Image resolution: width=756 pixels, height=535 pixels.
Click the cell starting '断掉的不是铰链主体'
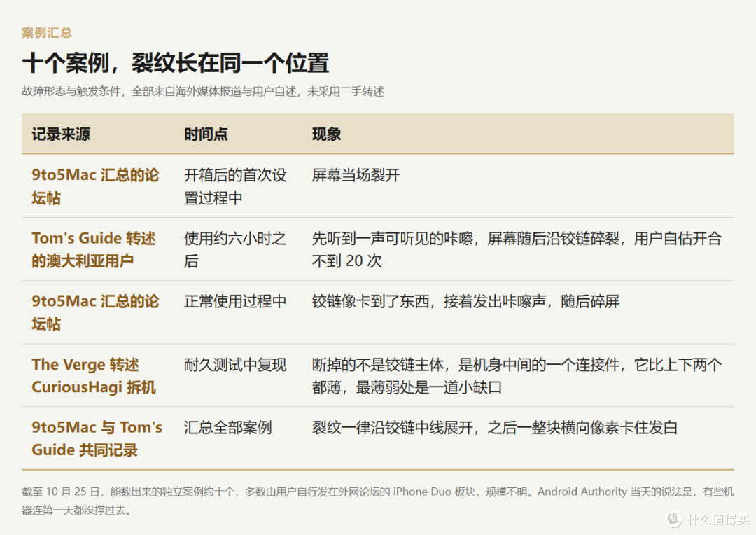(x=517, y=376)
